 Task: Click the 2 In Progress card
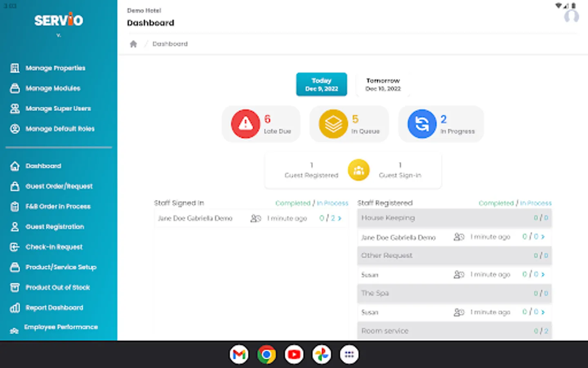pos(441,124)
